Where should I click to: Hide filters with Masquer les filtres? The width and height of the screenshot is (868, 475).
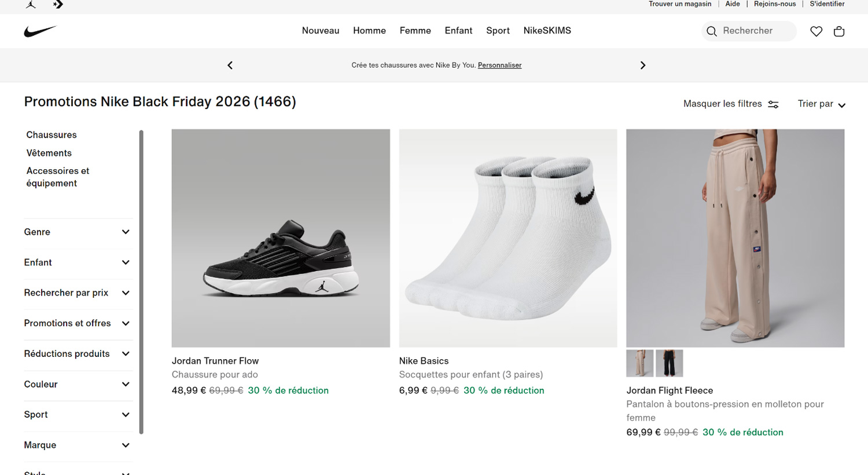pos(731,104)
